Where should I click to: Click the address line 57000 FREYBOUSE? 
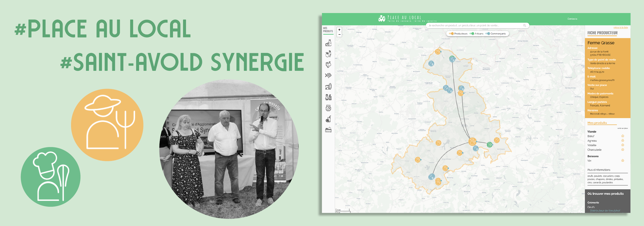click(x=600, y=55)
